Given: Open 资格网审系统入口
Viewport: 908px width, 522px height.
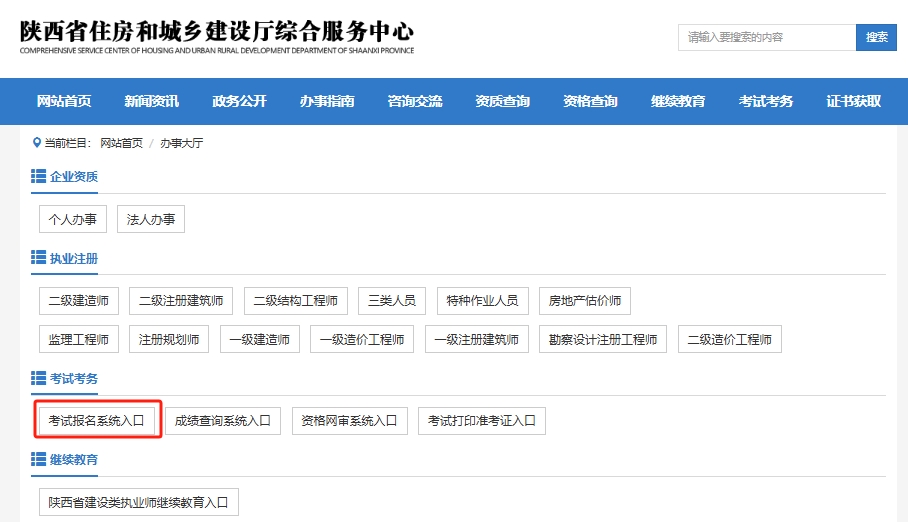Looking at the screenshot, I should click(x=350, y=421).
